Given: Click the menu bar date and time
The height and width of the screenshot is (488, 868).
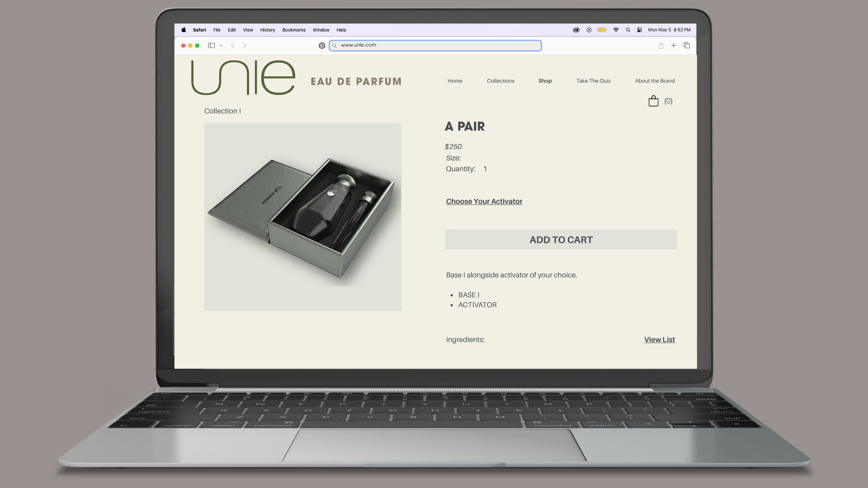Looking at the screenshot, I should (669, 30).
